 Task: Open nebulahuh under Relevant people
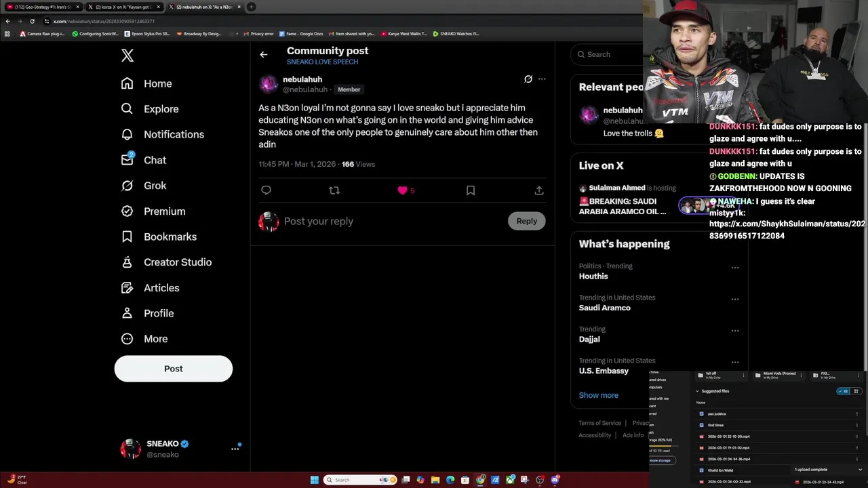[x=623, y=110]
